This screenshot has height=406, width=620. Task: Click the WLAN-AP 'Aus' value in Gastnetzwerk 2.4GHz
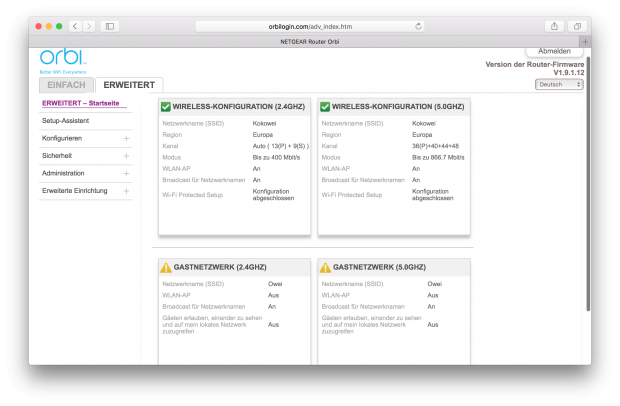coord(274,295)
